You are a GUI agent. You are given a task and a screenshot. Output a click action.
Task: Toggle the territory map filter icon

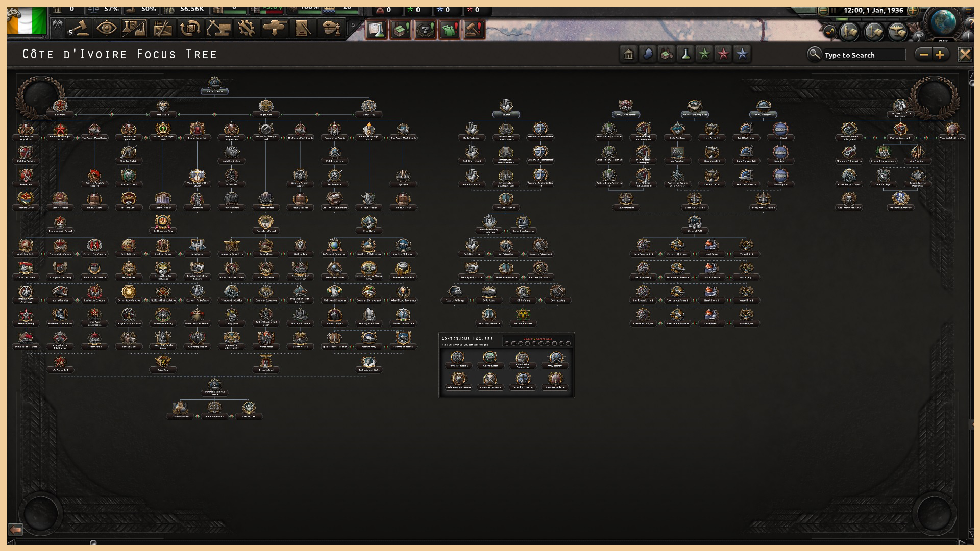pos(648,54)
